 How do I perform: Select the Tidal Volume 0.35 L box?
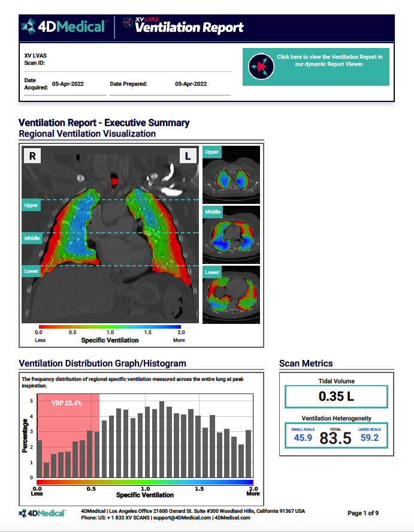tap(336, 396)
